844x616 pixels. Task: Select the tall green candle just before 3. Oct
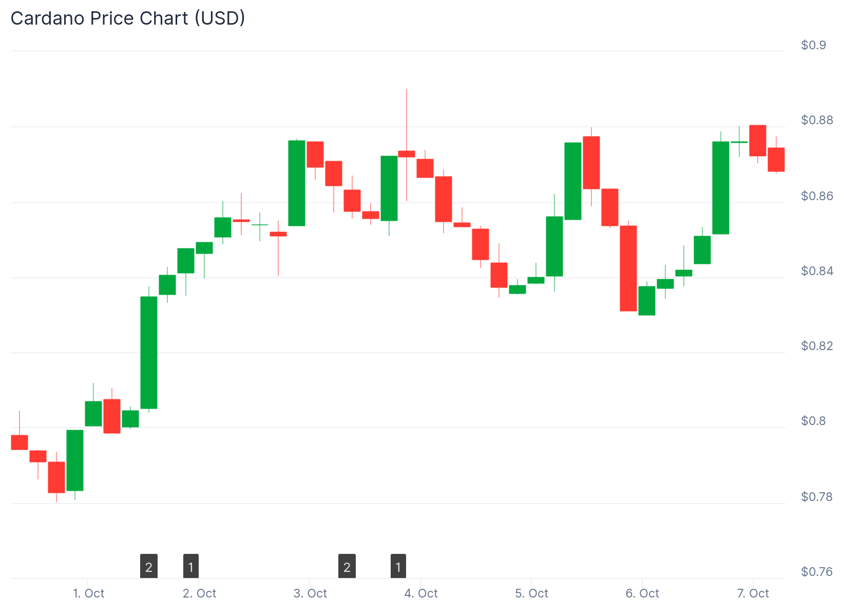[297, 183]
